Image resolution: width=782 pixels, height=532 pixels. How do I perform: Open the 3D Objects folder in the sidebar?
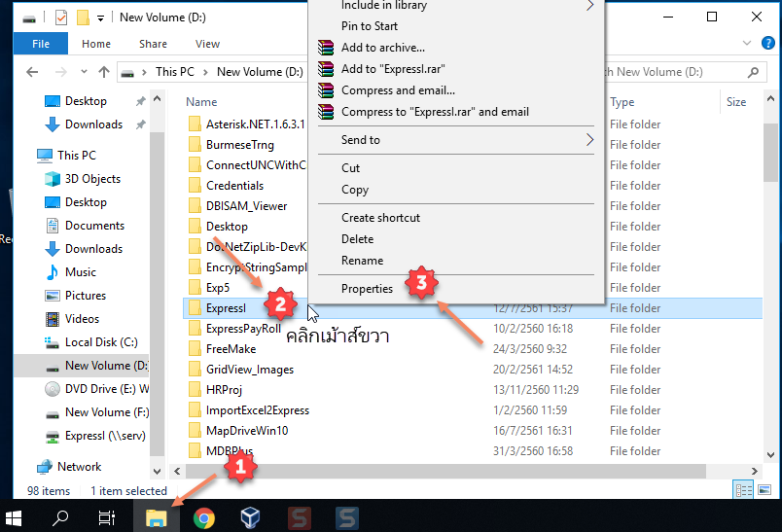(92, 179)
